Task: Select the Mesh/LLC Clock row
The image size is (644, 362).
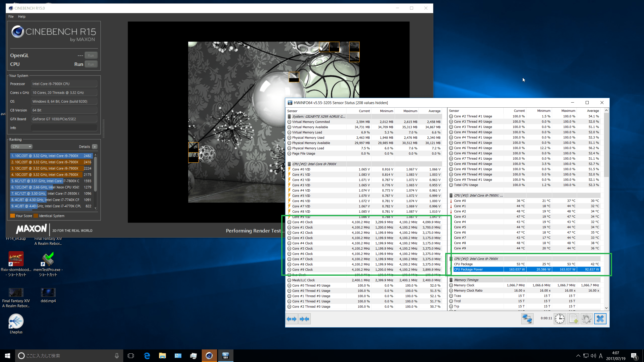Action: coord(365,280)
